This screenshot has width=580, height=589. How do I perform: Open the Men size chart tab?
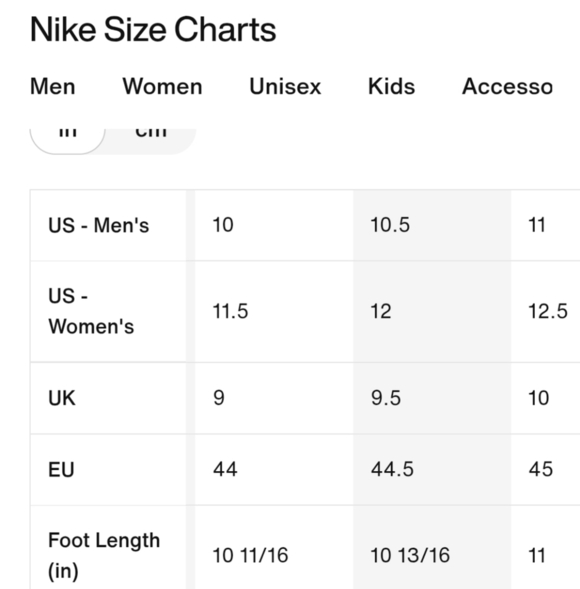click(x=53, y=87)
